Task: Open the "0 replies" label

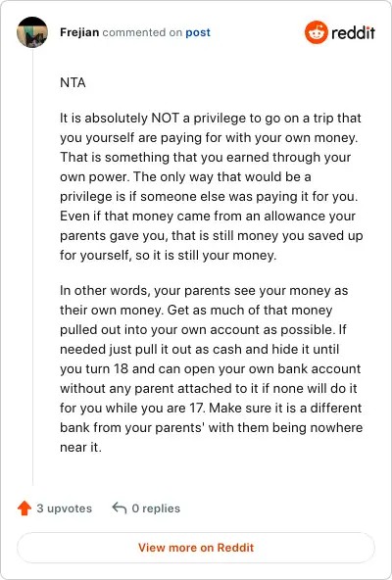Action: [156, 508]
